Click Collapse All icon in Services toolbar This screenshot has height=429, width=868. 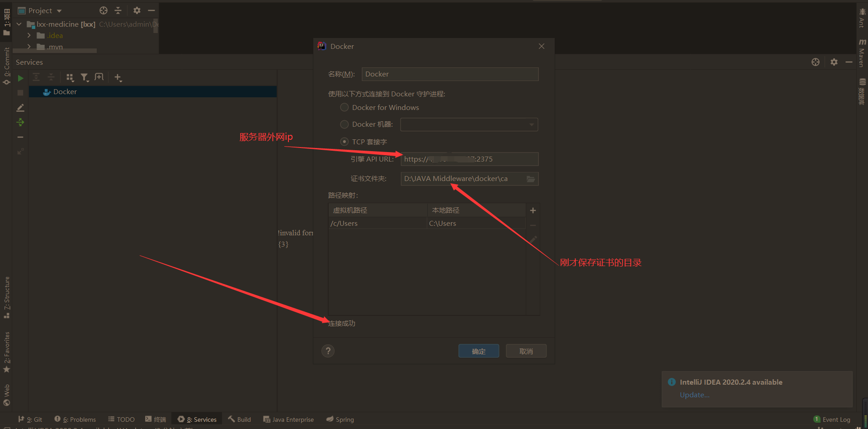click(51, 77)
